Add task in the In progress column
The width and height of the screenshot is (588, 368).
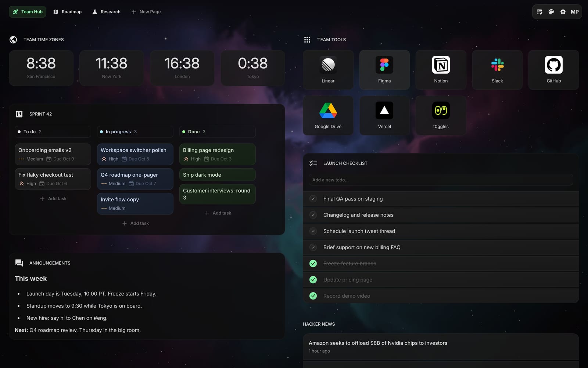[x=135, y=223]
